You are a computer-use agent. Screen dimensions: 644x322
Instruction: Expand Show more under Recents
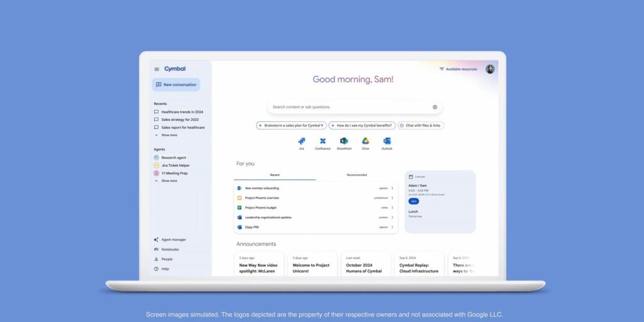pyautogui.click(x=166, y=135)
